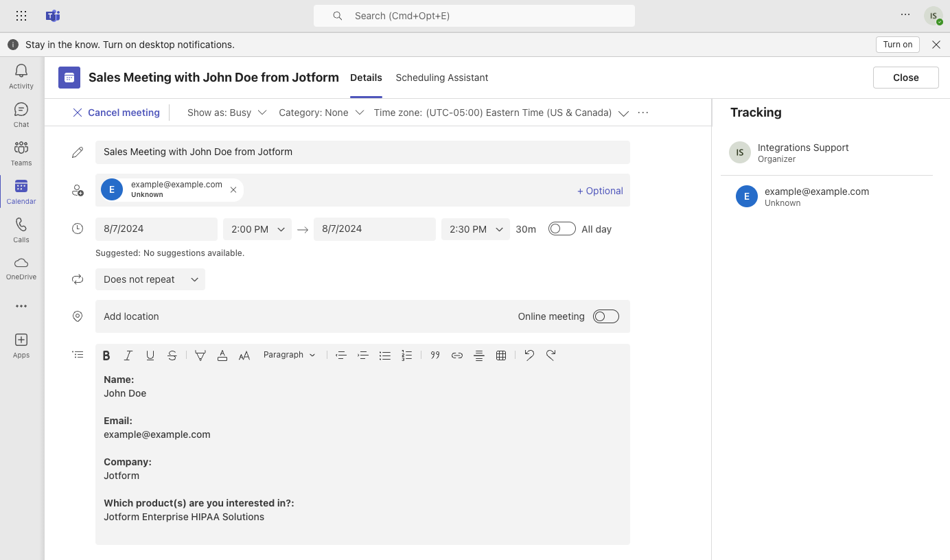Screen dimensions: 950x560
Task: Open the Show as: Busy dropdown
Action: tap(227, 113)
